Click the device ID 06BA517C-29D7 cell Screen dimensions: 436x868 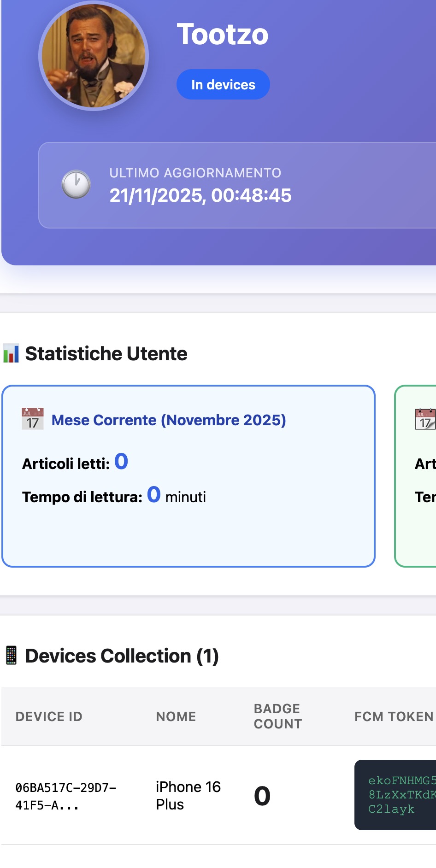click(x=65, y=796)
